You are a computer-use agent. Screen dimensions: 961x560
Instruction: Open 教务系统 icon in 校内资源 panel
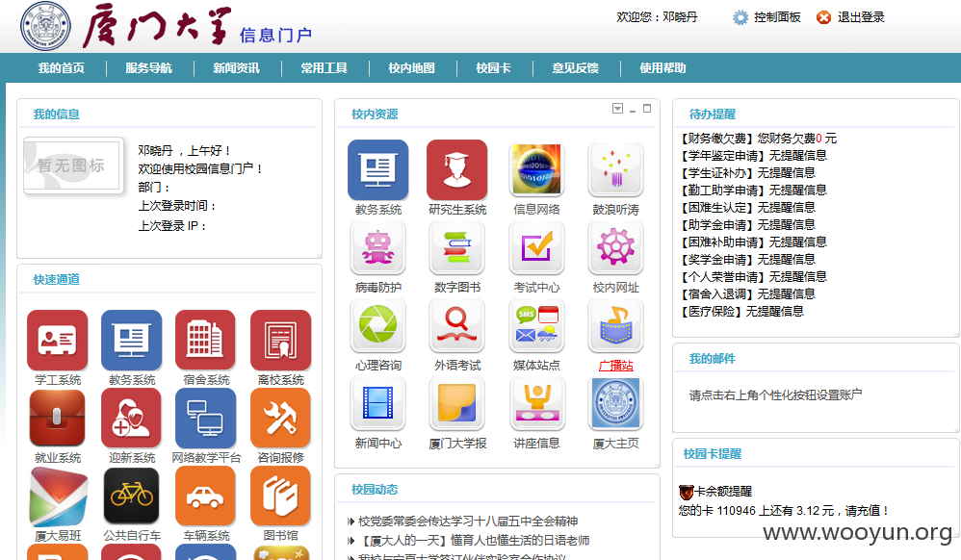(378, 169)
